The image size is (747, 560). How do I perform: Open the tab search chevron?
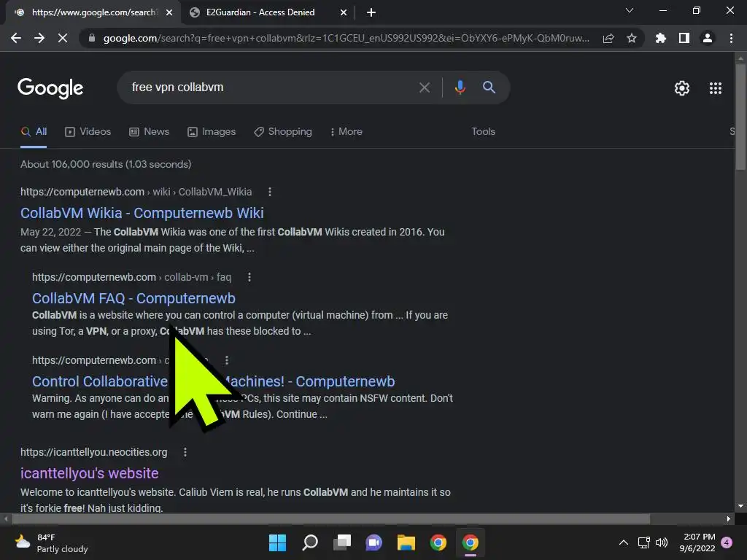point(630,10)
